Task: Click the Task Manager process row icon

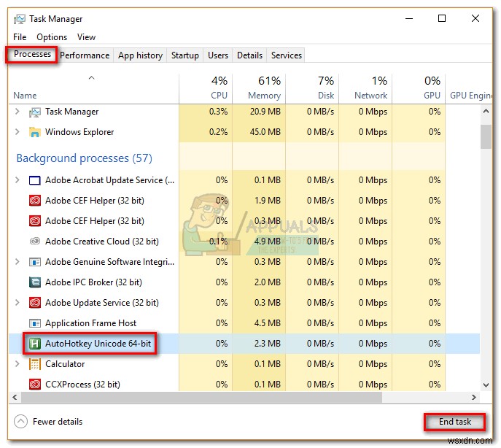Action: click(35, 112)
